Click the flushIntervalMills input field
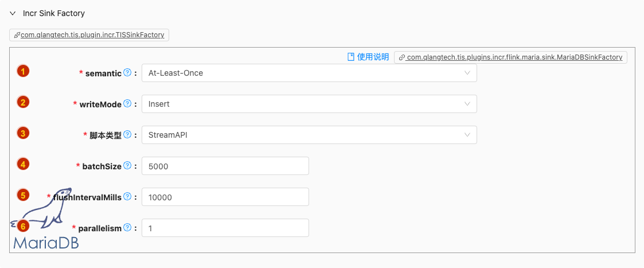Screen dimensions: 644x268 225,197
